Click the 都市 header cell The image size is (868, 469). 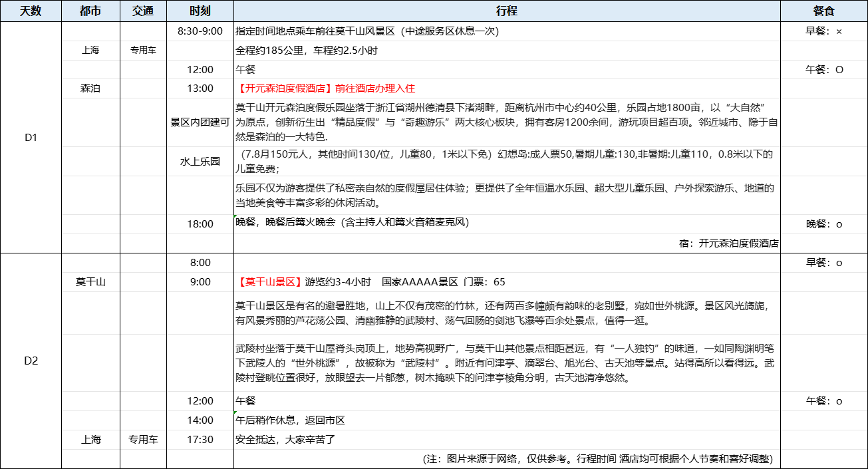point(90,11)
